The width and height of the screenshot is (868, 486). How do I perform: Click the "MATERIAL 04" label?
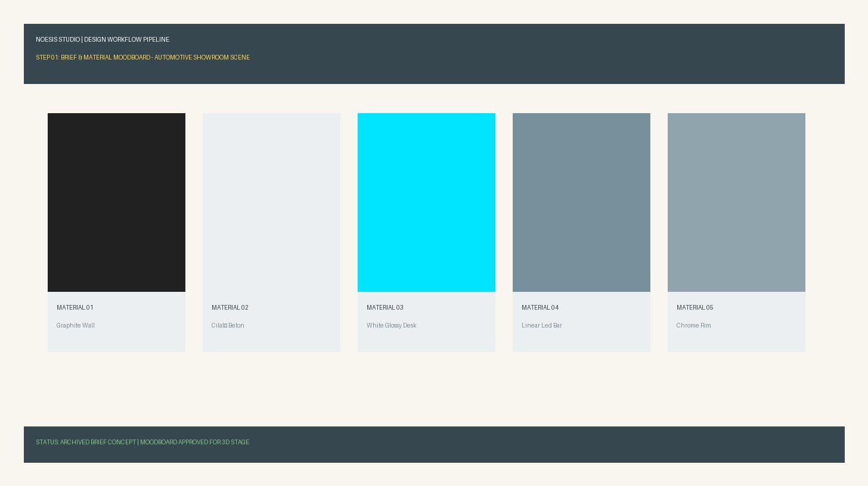(x=540, y=307)
